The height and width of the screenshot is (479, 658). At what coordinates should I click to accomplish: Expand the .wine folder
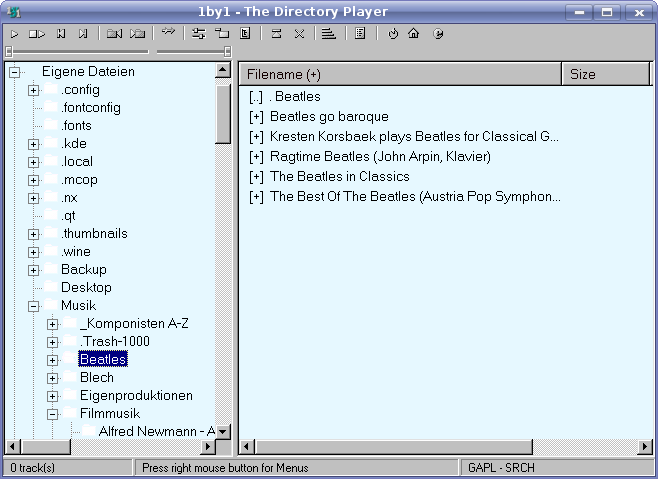click(x=34, y=252)
